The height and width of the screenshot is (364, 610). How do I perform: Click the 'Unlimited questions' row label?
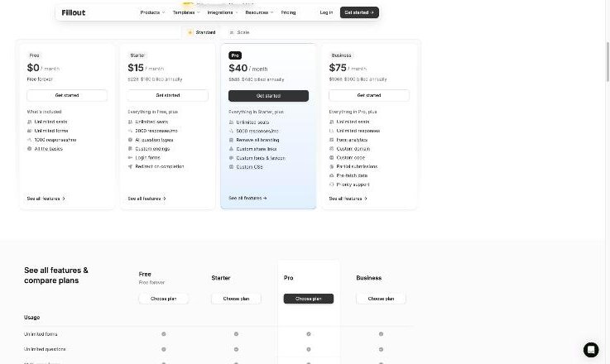click(45, 349)
